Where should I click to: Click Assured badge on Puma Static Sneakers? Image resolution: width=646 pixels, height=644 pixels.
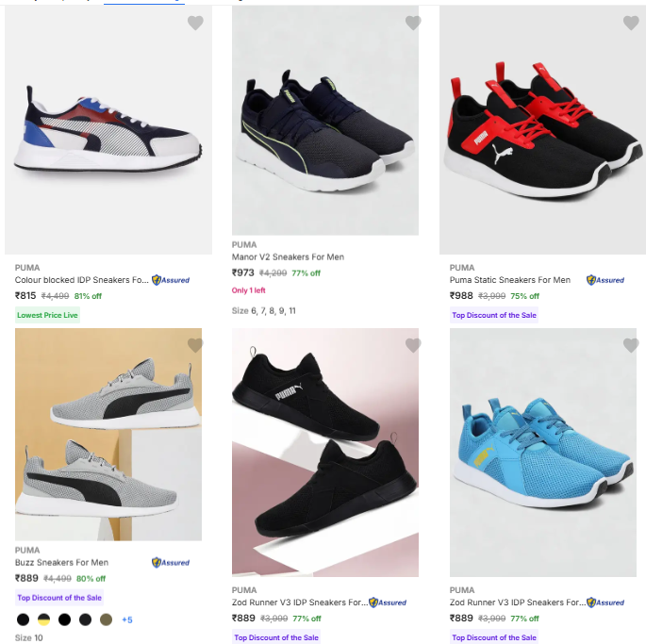pos(605,280)
